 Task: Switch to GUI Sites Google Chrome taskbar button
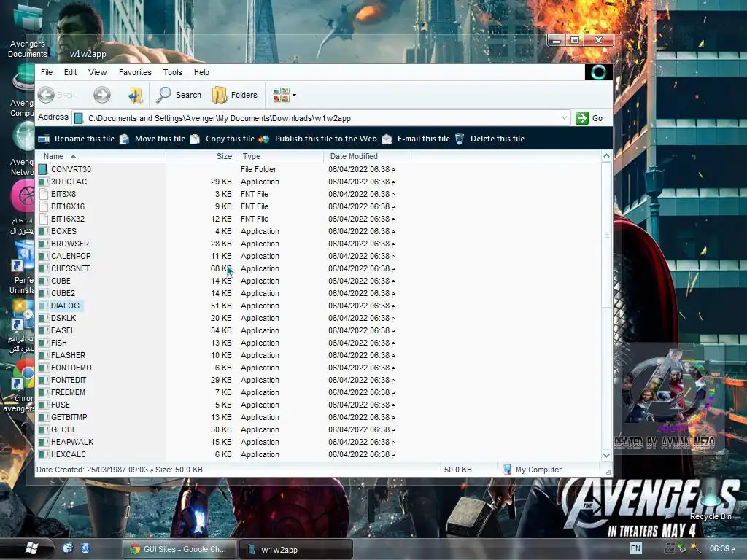pyautogui.click(x=179, y=549)
